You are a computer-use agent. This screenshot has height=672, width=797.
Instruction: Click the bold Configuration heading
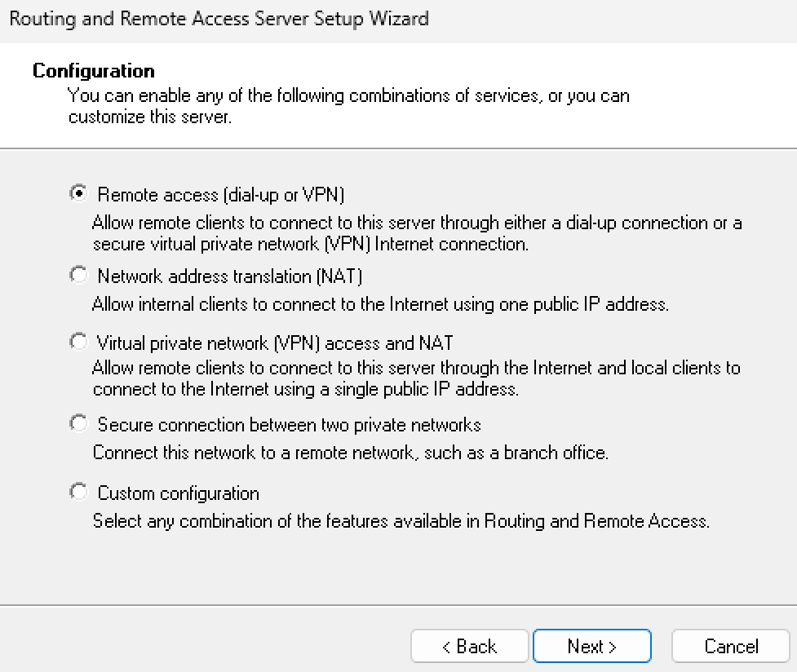(93, 72)
